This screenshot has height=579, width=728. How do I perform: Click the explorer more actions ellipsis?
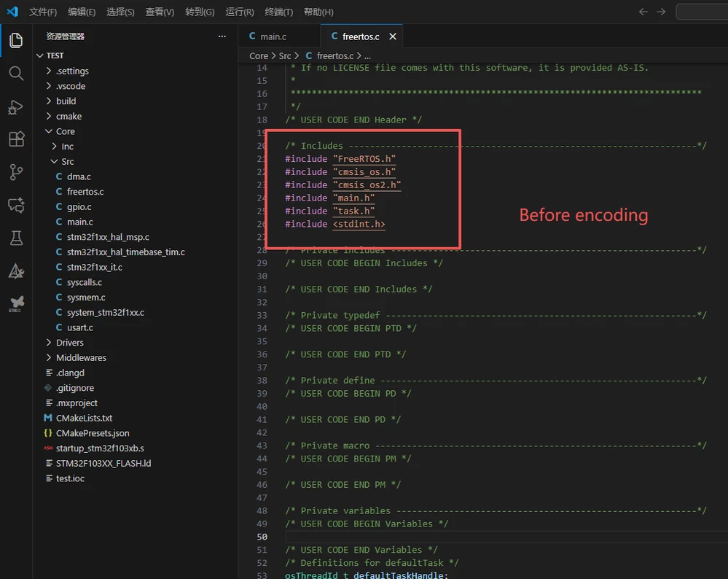pos(222,36)
